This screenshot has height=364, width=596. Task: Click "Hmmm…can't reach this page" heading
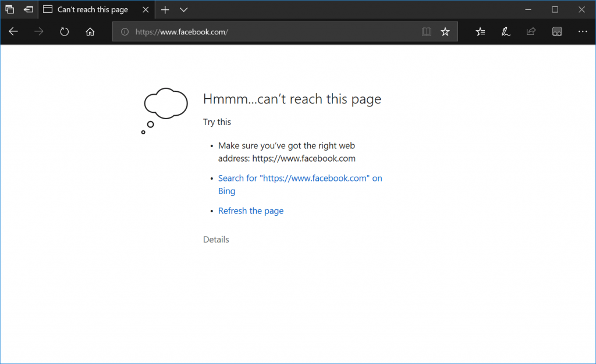pos(292,99)
